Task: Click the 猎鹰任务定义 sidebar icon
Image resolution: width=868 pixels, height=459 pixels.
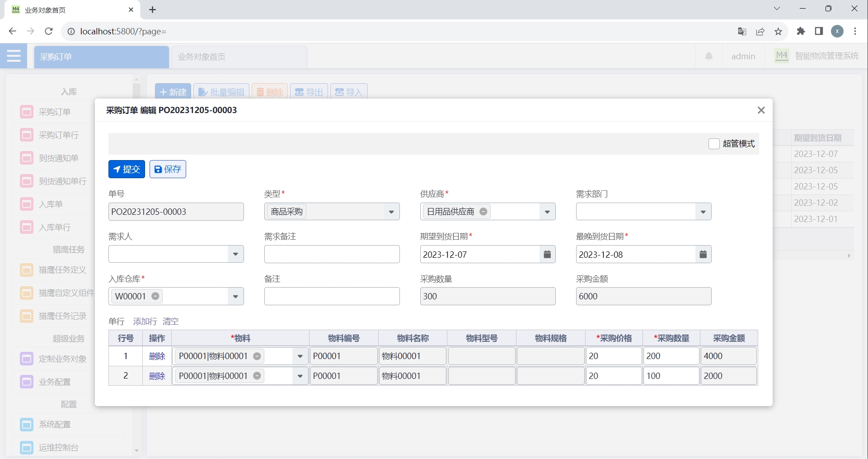Action: coord(27,270)
